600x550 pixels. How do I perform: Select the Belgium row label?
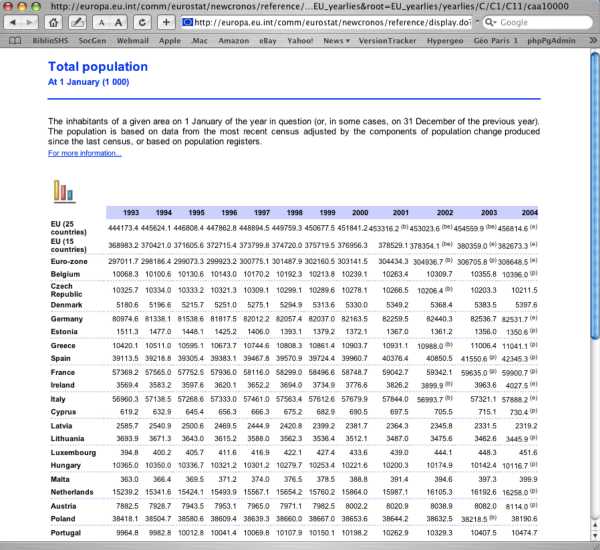(x=65, y=274)
